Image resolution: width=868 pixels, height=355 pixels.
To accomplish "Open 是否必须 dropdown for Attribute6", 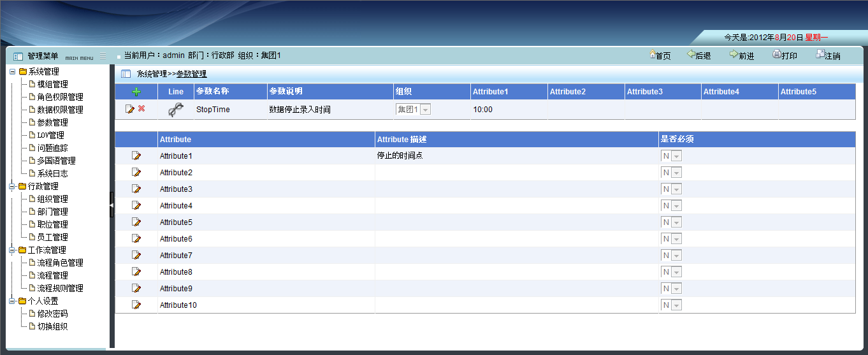I will 671,238.
